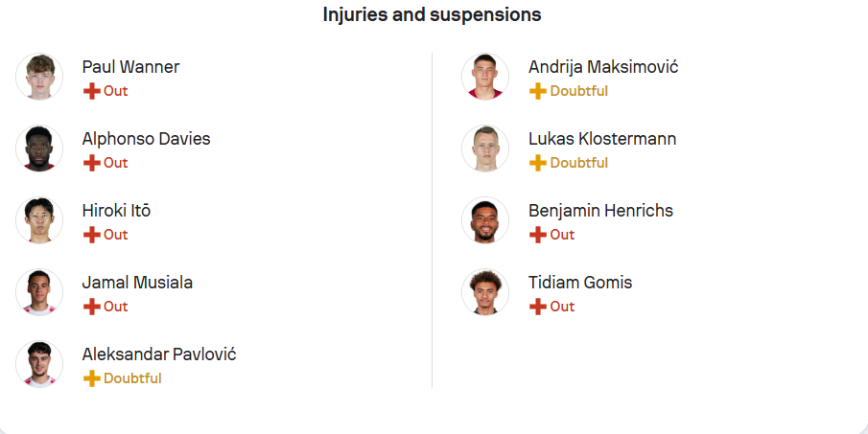This screenshot has height=434, width=868.
Task: Open the Lukas Klostermann player link
Action: click(602, 139)
